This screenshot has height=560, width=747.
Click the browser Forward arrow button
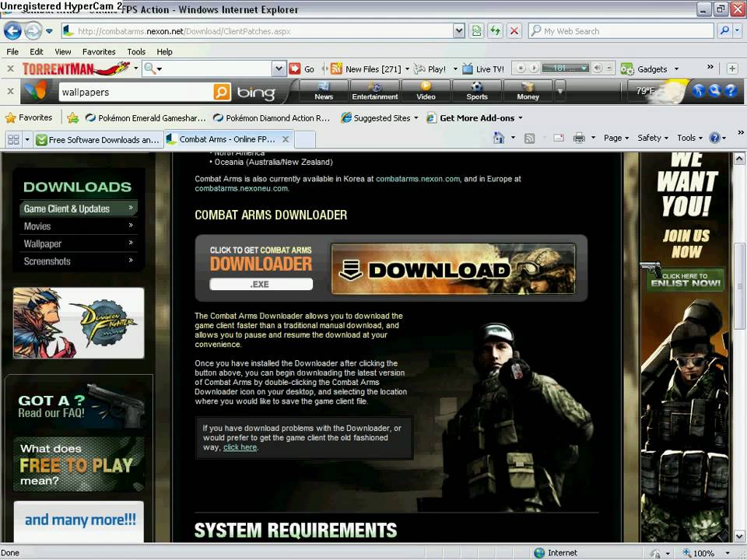(x=33, y=31)
